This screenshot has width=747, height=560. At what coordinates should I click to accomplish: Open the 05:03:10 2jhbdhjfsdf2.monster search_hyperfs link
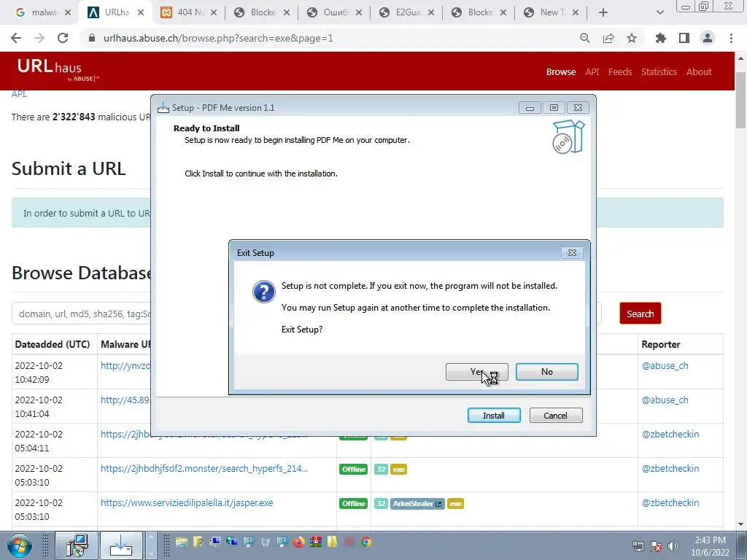click(204, 469)
